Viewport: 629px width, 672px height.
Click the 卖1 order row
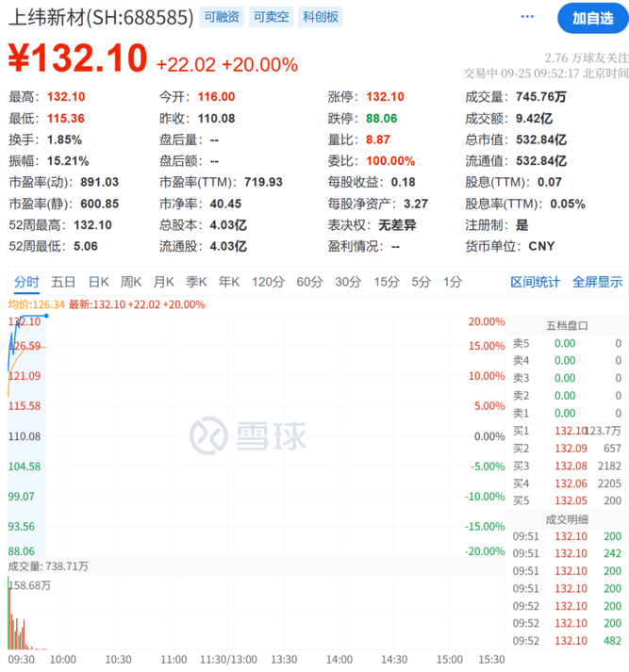[567, 413]
